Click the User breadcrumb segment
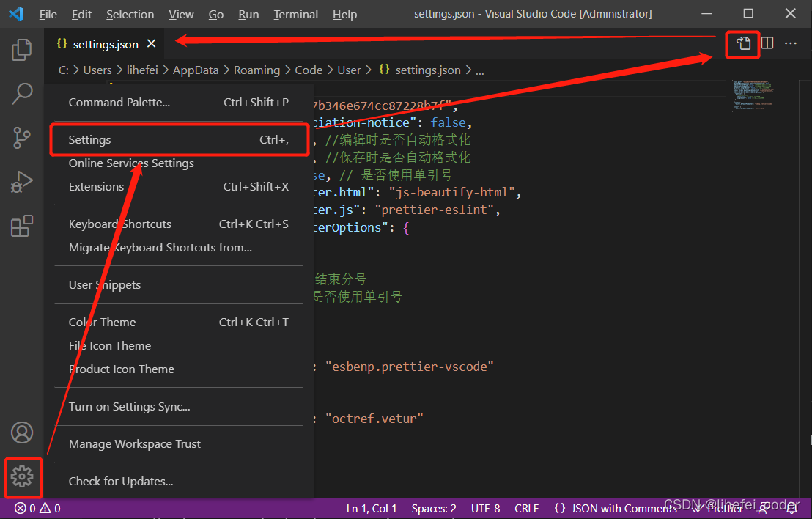Screen dimensions: 812x519 coord(349,70)
